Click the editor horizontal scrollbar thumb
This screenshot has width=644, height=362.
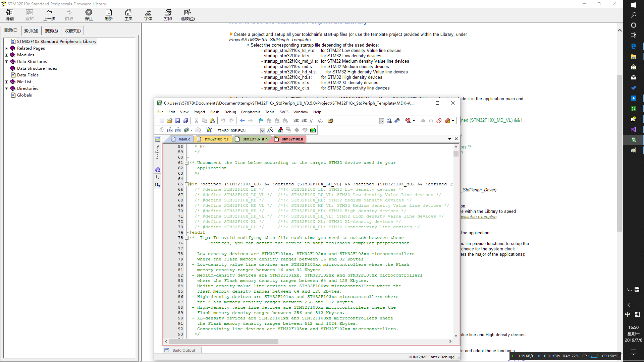click(x=223, y=342)
